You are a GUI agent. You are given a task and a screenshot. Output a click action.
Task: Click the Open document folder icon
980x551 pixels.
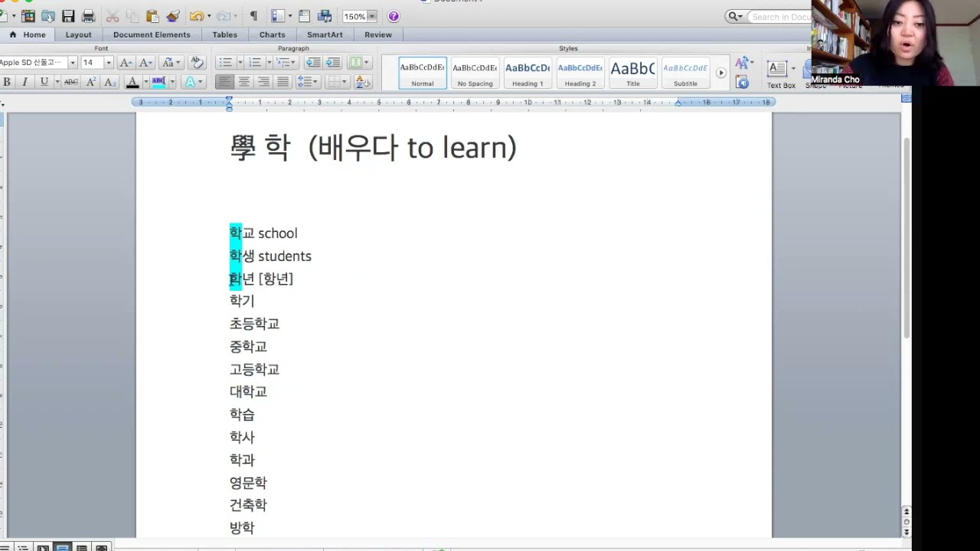(x=48, y=16)
